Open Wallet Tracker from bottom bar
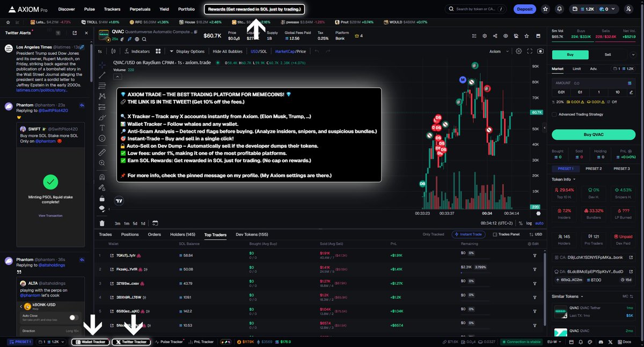 tap(90, 342)
